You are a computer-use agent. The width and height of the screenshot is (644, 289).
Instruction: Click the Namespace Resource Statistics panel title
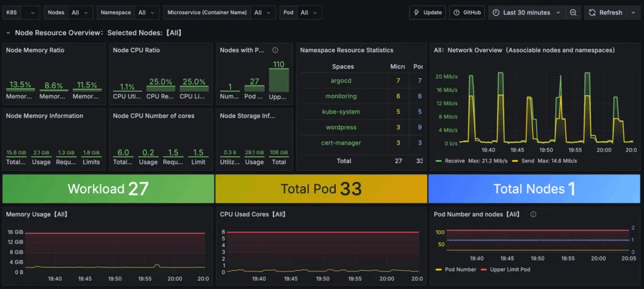point(347,50)
